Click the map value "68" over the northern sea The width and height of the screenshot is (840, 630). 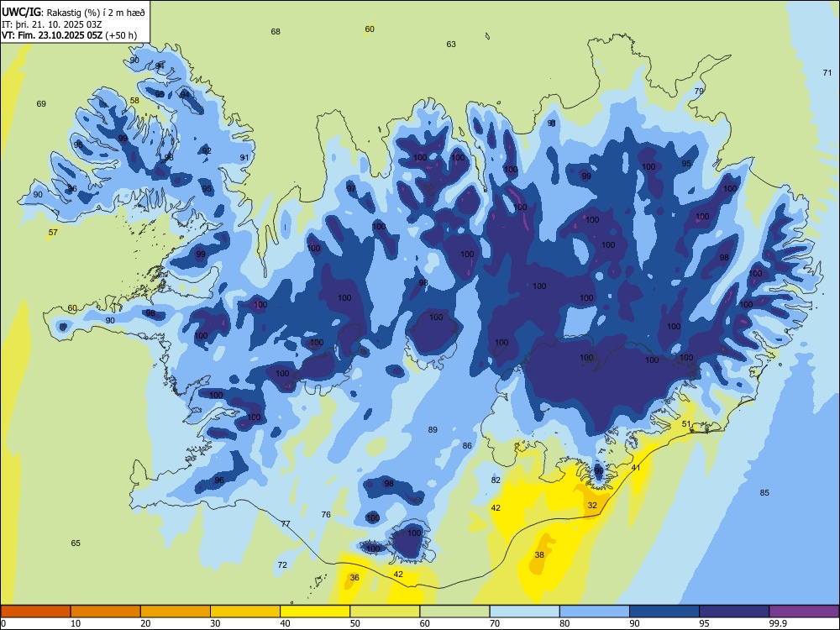[x=276, y=32]
